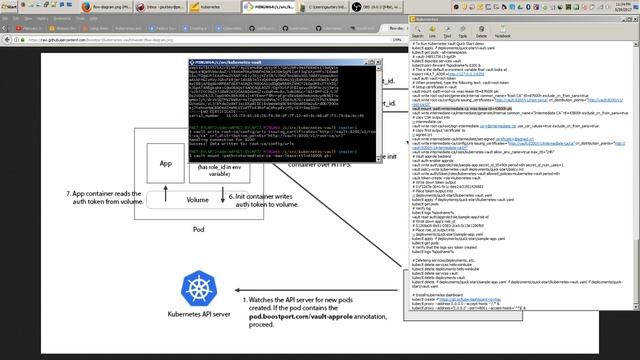Click the Windows Start button
This screenshot has height=360, width=640.
(9, 7)
